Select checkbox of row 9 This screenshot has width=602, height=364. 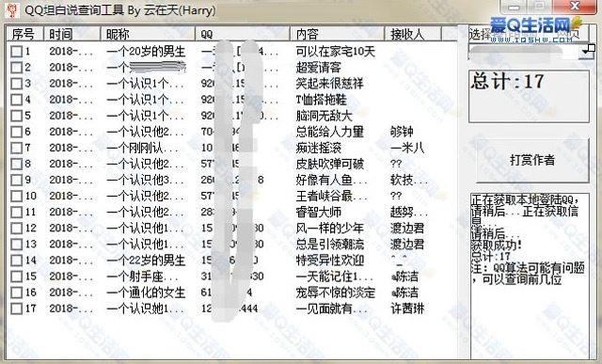tap(17, 180)
